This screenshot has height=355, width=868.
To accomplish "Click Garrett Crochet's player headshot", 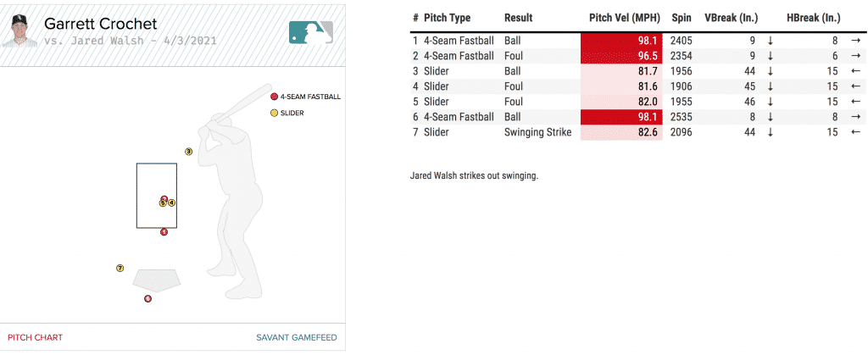I will pyautogui.click(x=20, y=31).
